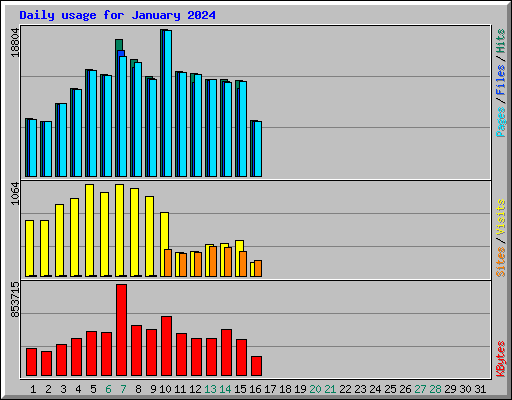Click day 12 on the date axis
The image size is (512, 400).
tap(195, 389)
